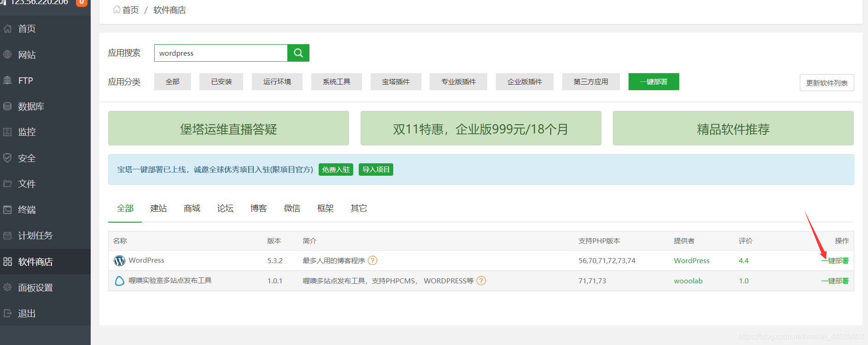This screenshot has width=868, height=345.
Task: Focus the 应用搜索 input with wordpress
Action: tap(221, 53)
